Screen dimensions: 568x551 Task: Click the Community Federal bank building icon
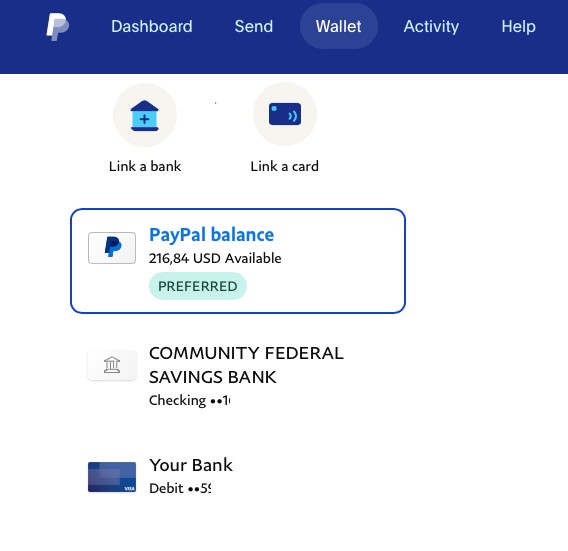coord(112,365)
